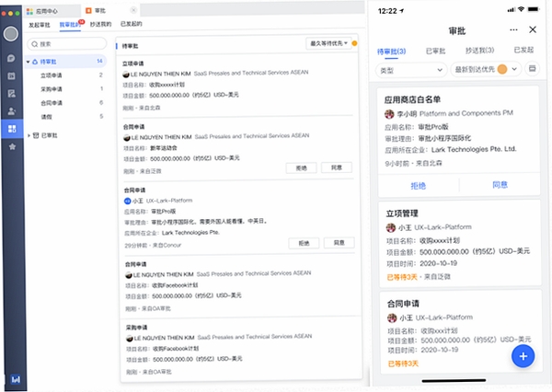Open the mobile 立项管理 card title
The height and width of the screenshot is (392, 552).
(402, 213)
